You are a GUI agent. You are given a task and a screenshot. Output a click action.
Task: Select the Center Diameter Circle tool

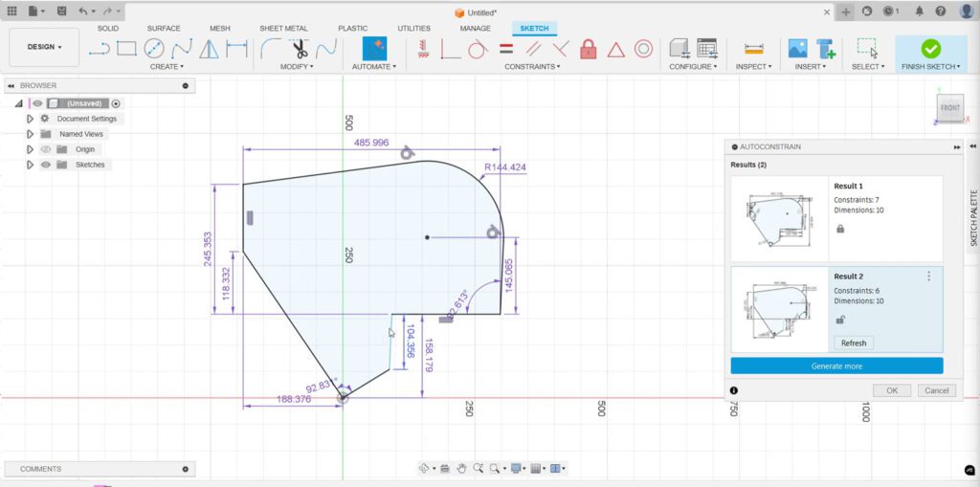pos(154,48)
